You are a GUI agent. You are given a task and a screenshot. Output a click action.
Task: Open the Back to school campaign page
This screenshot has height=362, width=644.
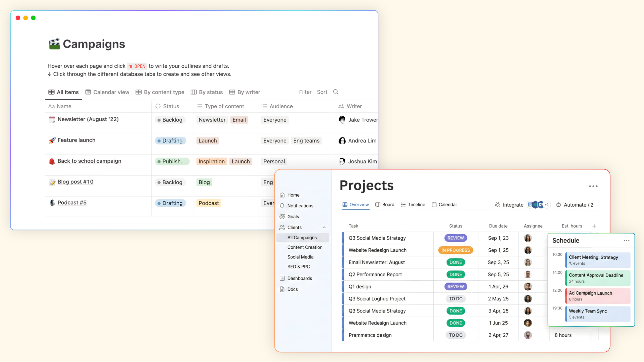(89, 161)
